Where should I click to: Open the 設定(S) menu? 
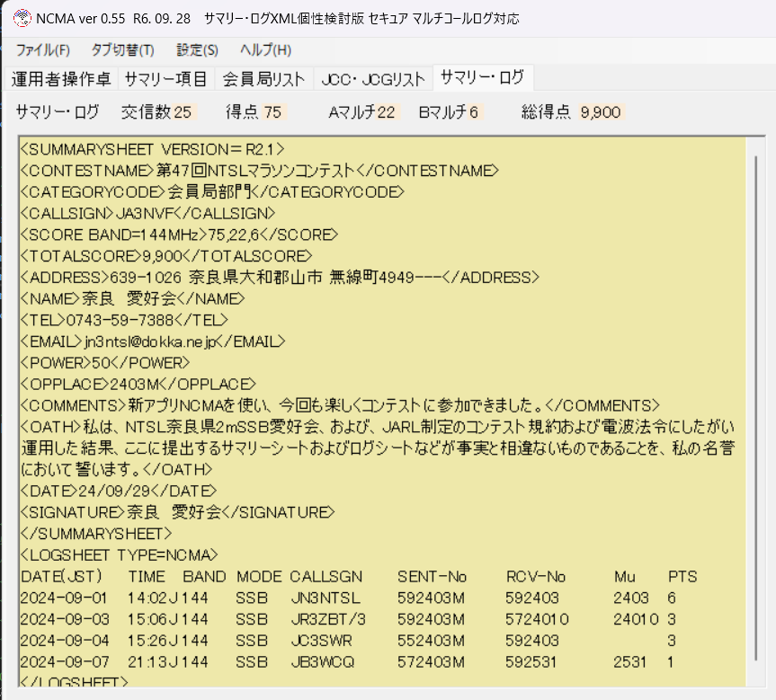197,50
